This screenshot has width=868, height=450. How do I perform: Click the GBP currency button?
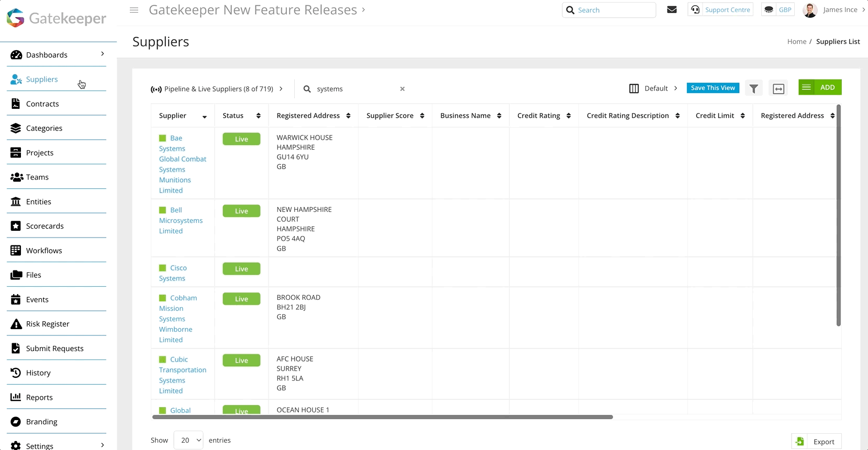click(778, 9)
